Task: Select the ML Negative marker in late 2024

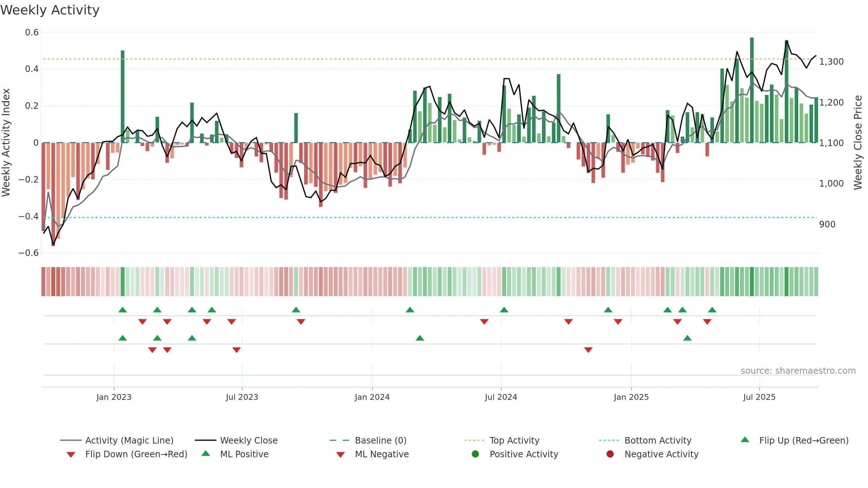Action: [x=588, y=350]
